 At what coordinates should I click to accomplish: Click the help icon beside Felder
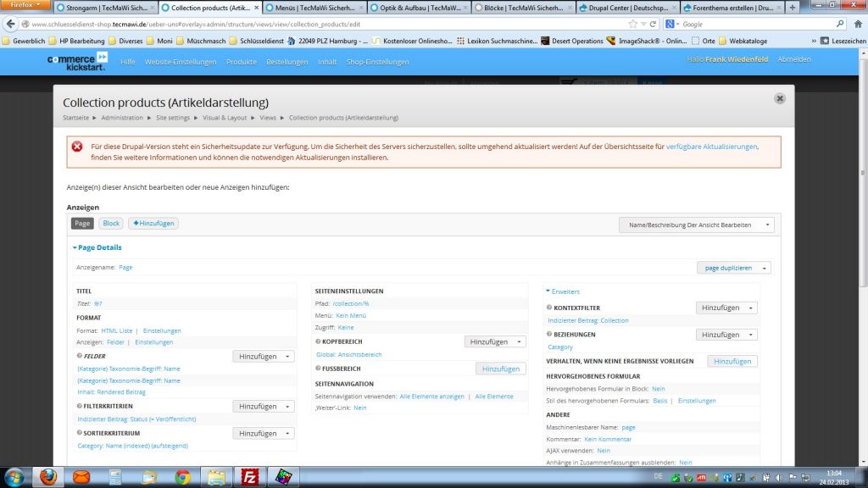click(x=80, y=357)
